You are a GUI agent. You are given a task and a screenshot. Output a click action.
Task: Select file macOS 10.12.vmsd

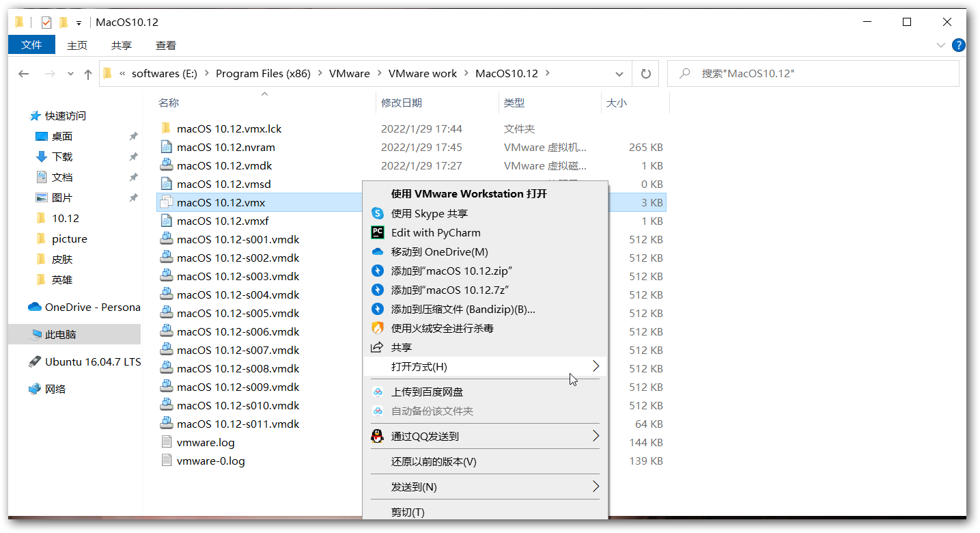[x=224, y=184]
